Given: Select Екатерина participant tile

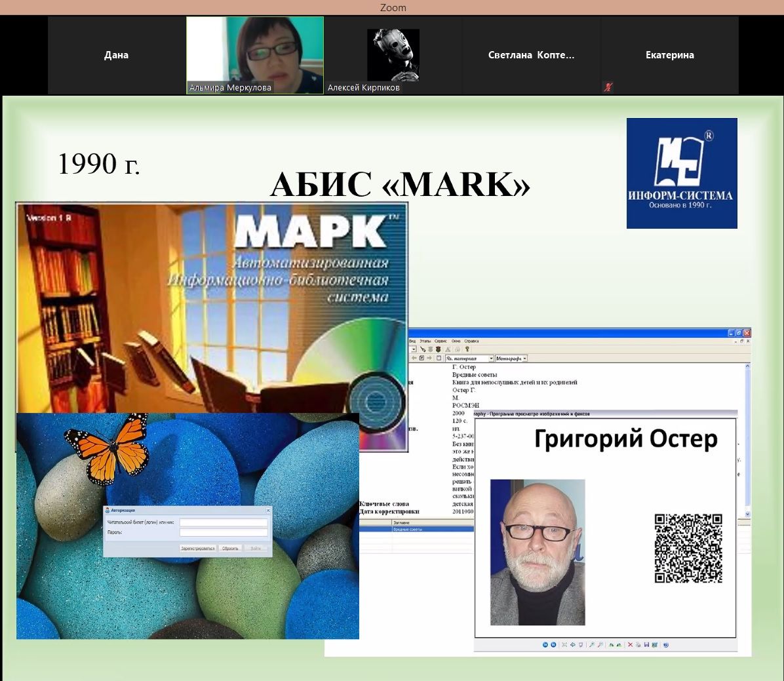Looking at the screenshot, I should click(x=669, y=55).
